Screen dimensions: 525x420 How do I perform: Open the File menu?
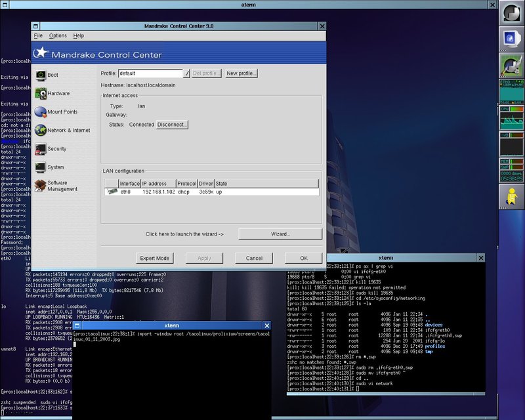(38, 35)
